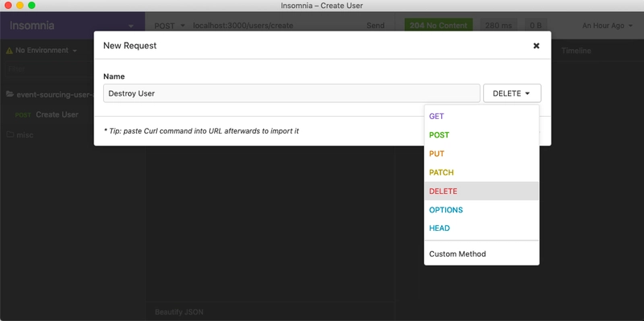Click the 204 No Content status tag

click(x=438, y=26)
